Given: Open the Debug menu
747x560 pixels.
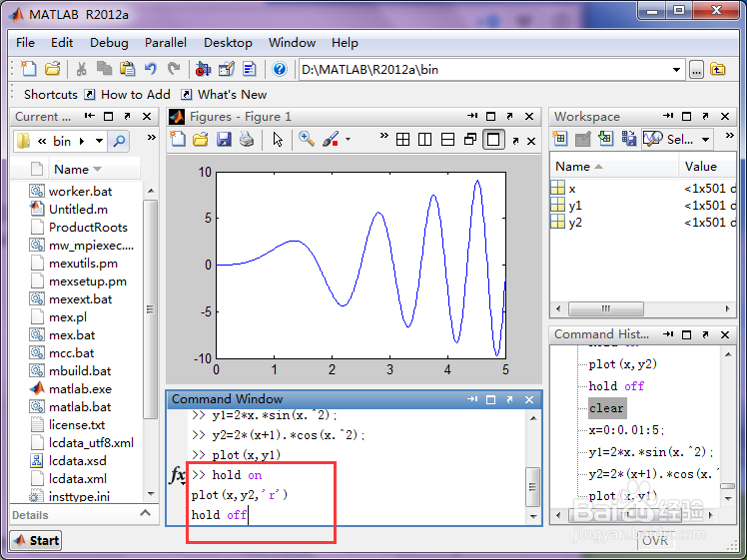Looking at the screenshot, I should (x=109, y=43).
